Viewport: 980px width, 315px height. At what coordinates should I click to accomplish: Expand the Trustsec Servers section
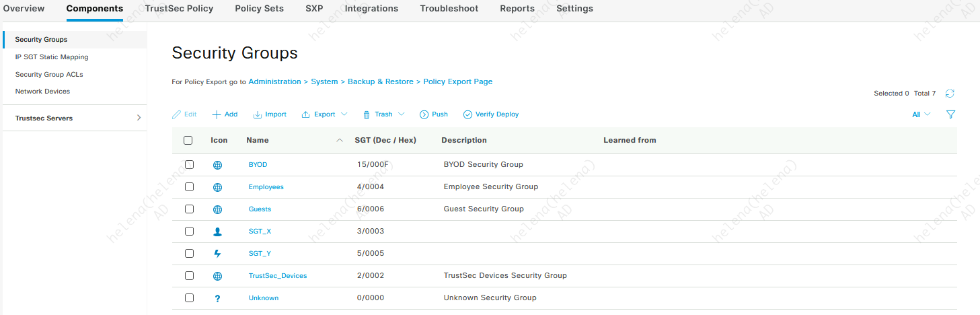[x=139, y=118]
